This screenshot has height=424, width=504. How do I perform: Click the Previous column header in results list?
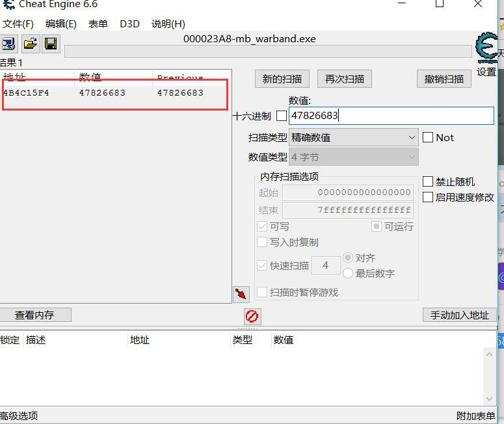pyautogui.click(x=192, y=77)
